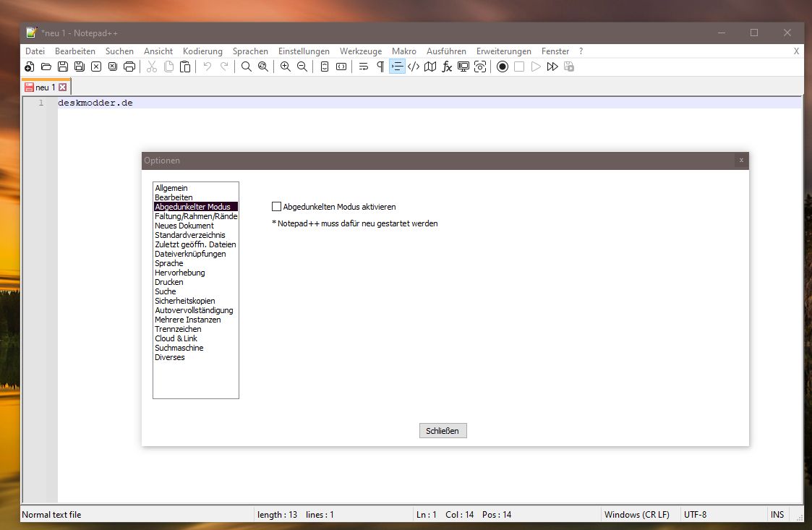Open the Bearbeiten menu

pos(75,51)
